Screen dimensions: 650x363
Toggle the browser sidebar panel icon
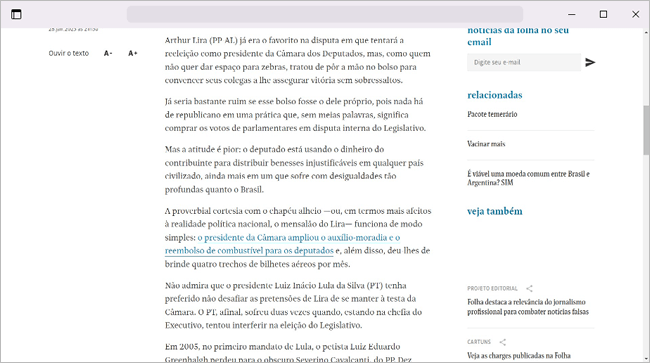pyautogui.click(x=16, y=15)
